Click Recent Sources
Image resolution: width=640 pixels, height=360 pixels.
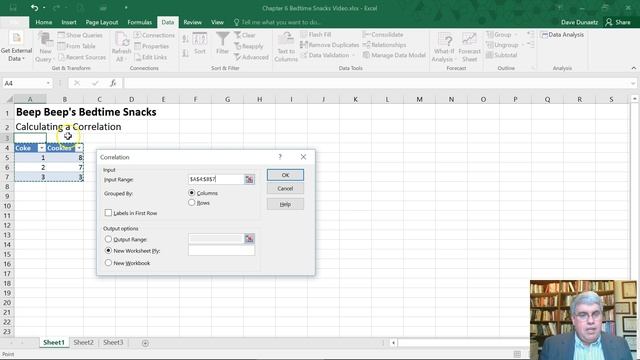click(81, 57)
